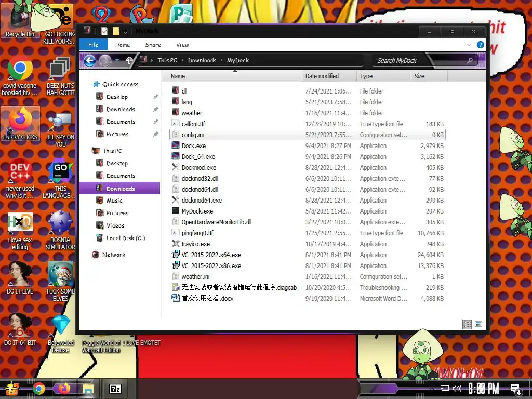Select Dock.exe application icon
532x399 pixels.
click(176, 145)
